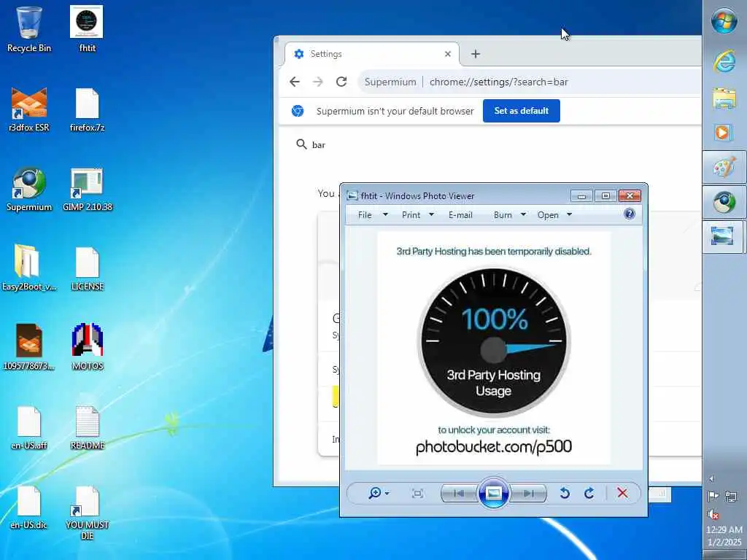The width and height of the screenshot is (747, 560).
Task: Click the Actual size button in Photo Viewer
Action: coord(417,494)
